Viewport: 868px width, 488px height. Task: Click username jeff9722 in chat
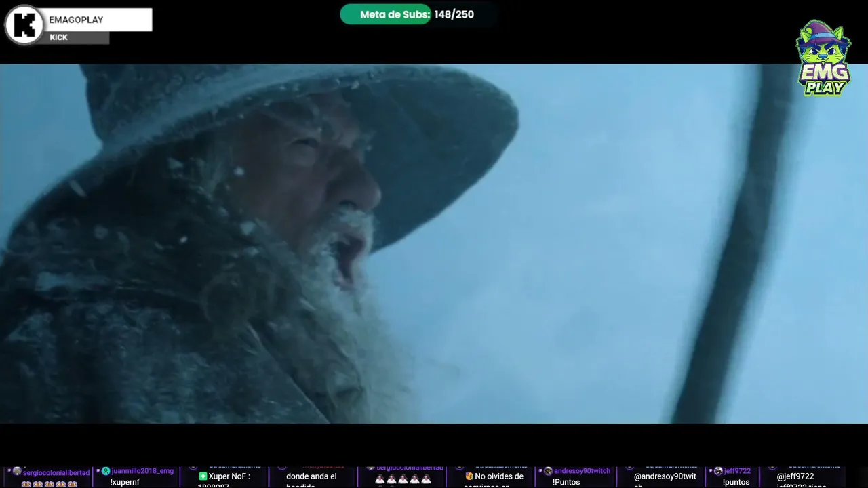[737, 471]
